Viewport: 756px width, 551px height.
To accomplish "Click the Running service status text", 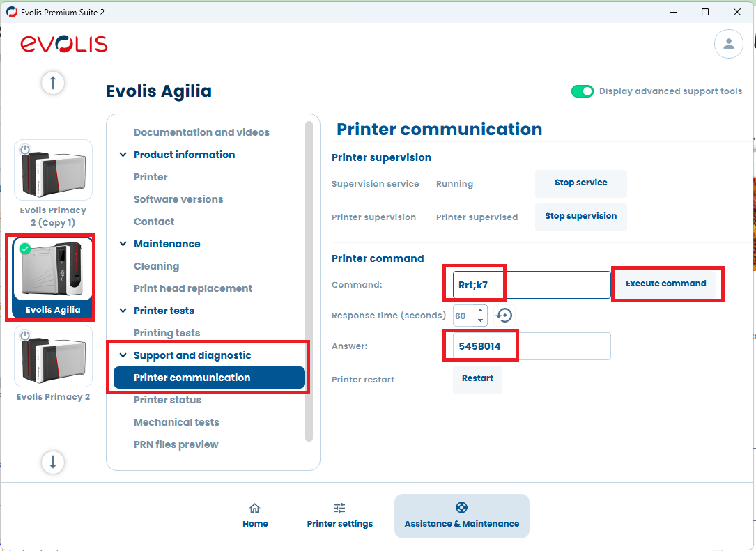I will pos(454,184).
